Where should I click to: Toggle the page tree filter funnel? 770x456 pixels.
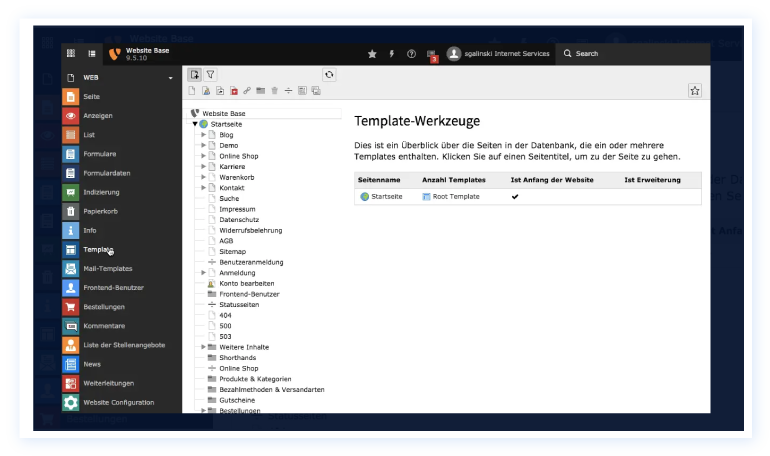point(210,75)
